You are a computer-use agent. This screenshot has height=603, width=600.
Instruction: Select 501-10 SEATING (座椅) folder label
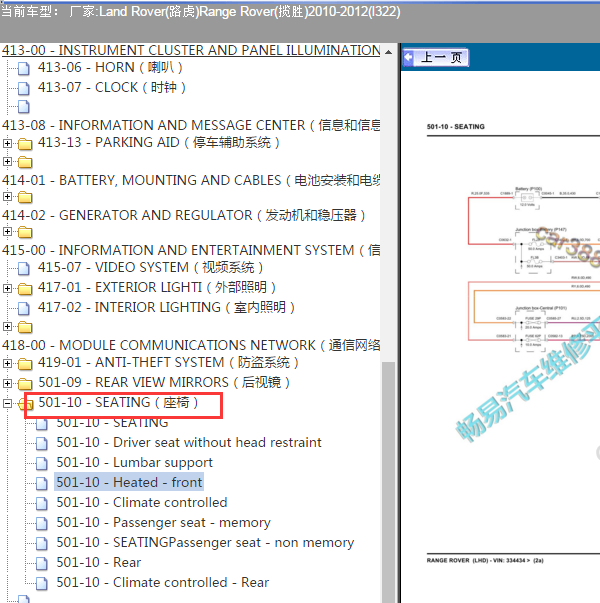click(x=118, y=403)
